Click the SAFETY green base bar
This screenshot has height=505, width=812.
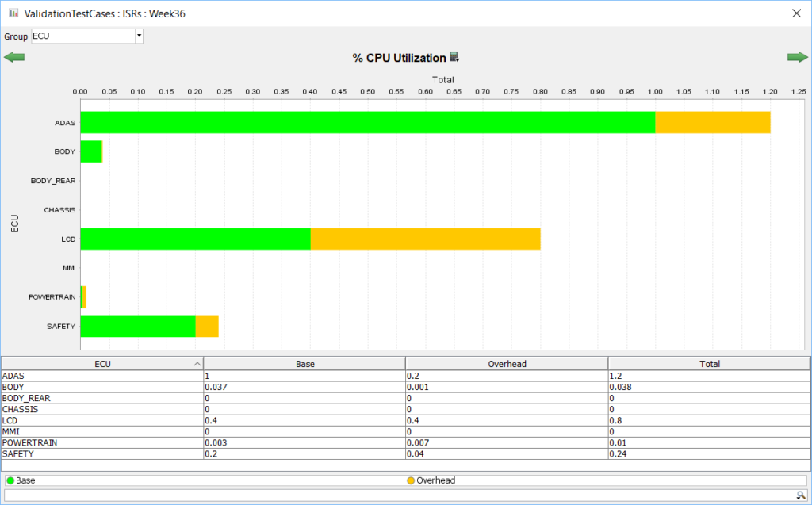138,327
